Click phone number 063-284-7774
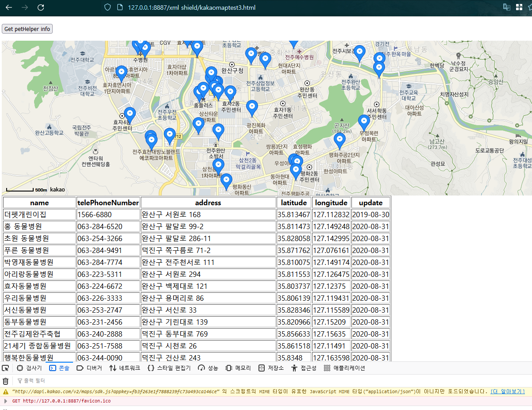 point(108,262)
